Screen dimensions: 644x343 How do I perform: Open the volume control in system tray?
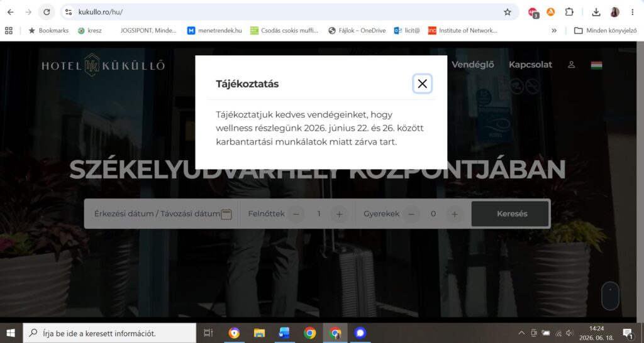(570, 333)
